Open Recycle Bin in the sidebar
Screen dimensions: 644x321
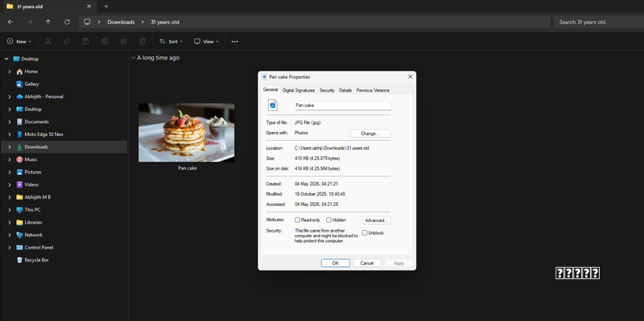36,260
